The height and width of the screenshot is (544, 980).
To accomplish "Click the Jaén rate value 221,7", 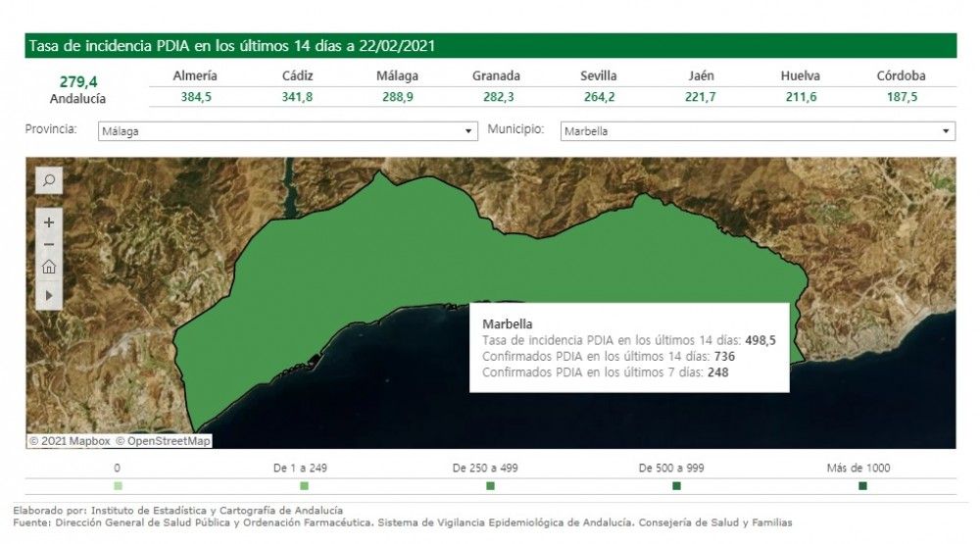I will (700, 97).
